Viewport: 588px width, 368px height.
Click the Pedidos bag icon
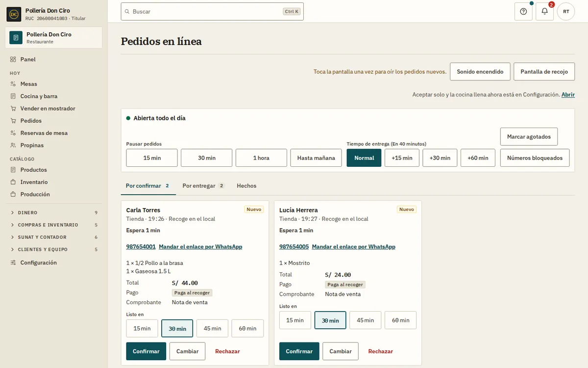13,121
